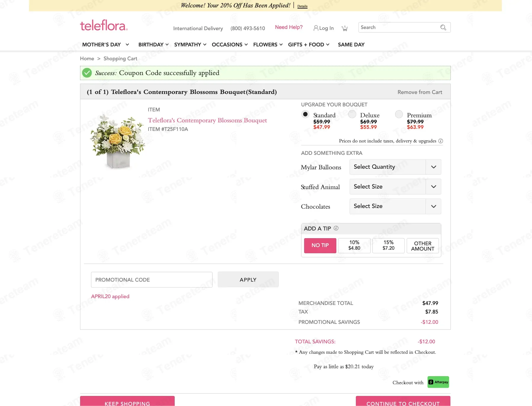Viewport: 532px width, 406px height.
Task: Select the Premium bouquet upgrade
Action: pos(399,114)
